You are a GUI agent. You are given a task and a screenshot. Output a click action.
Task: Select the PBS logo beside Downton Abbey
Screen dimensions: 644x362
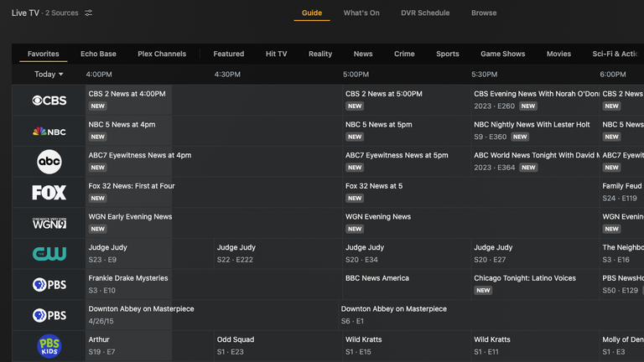[49, 315]
